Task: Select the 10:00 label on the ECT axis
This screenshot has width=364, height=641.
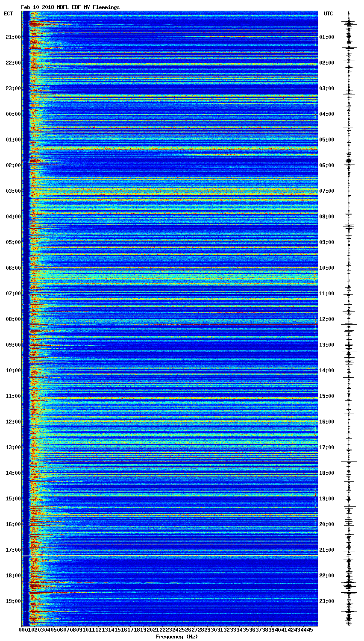Action: [13, 370]
